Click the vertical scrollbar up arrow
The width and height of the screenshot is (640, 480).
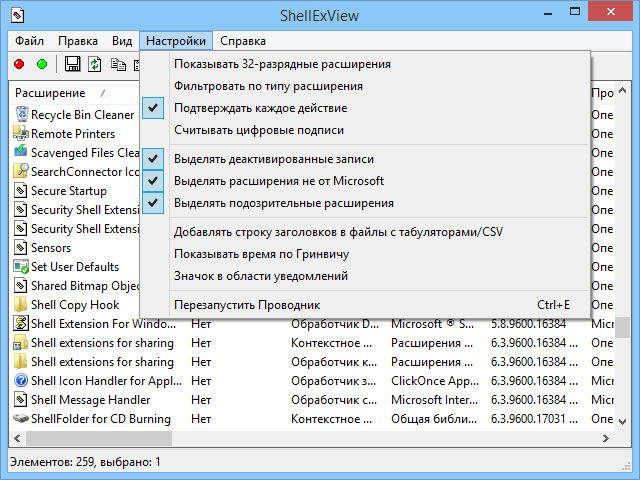(622, 90)
